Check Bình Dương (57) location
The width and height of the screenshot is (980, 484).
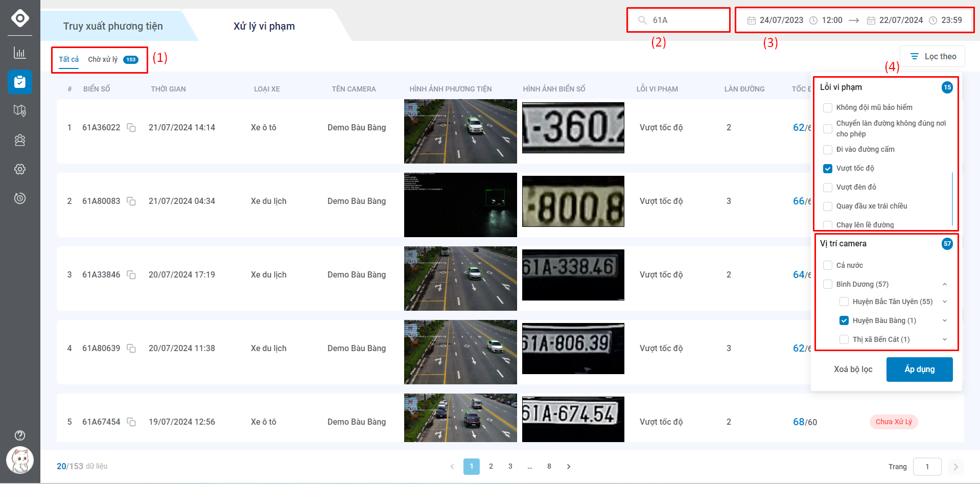(828, 284)
